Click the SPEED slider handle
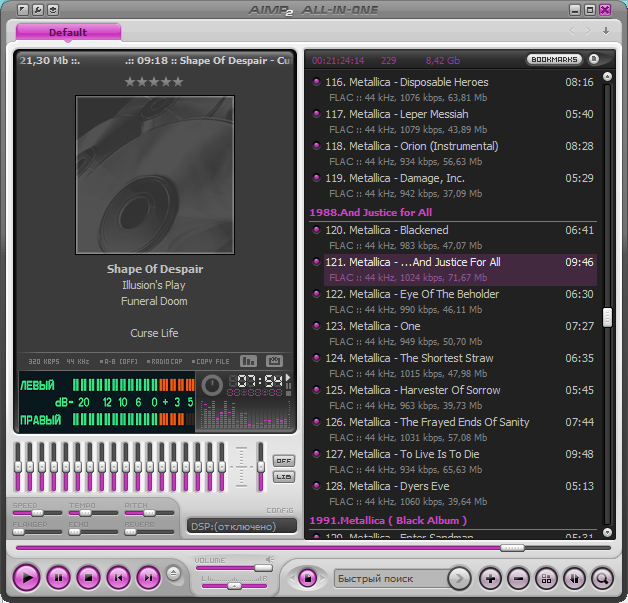 coord(37,513)
